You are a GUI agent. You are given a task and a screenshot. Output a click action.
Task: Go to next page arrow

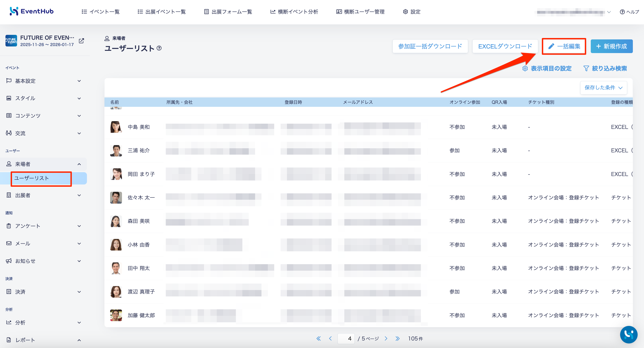pyautogui.click(x=386, y=338)
